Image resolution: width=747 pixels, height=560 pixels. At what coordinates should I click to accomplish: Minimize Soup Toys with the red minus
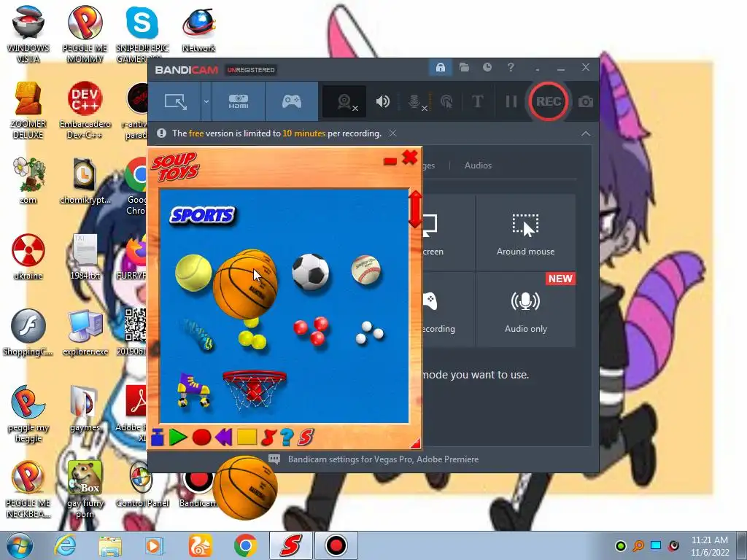tap(390, 162)
